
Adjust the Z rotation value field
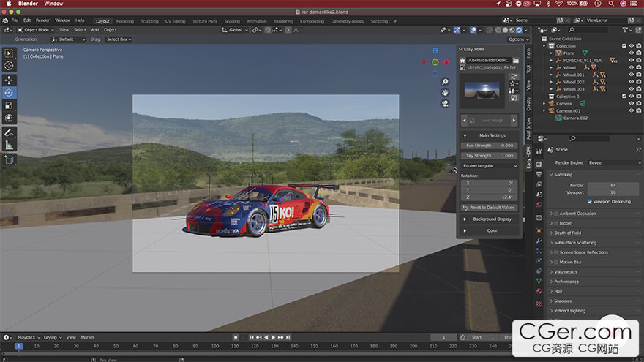[x=489, y=197]
